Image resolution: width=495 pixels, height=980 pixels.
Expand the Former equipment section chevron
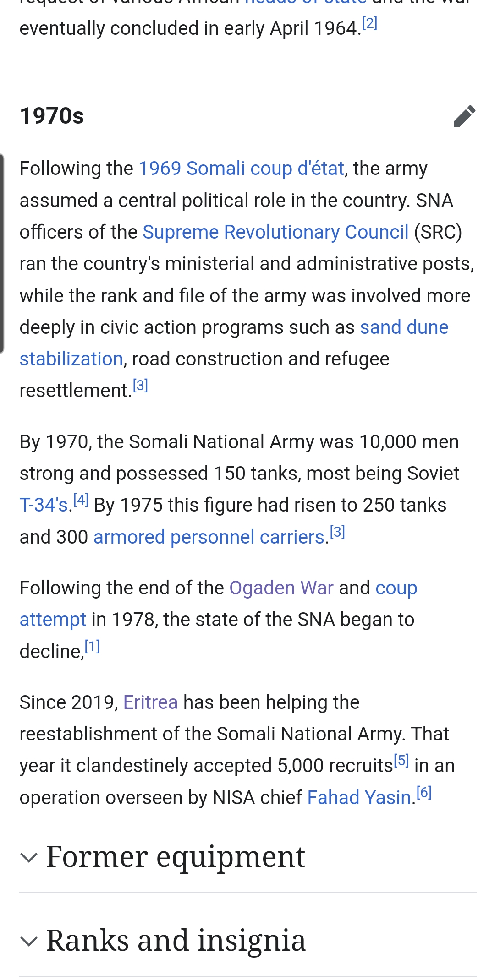pos(29,857)
